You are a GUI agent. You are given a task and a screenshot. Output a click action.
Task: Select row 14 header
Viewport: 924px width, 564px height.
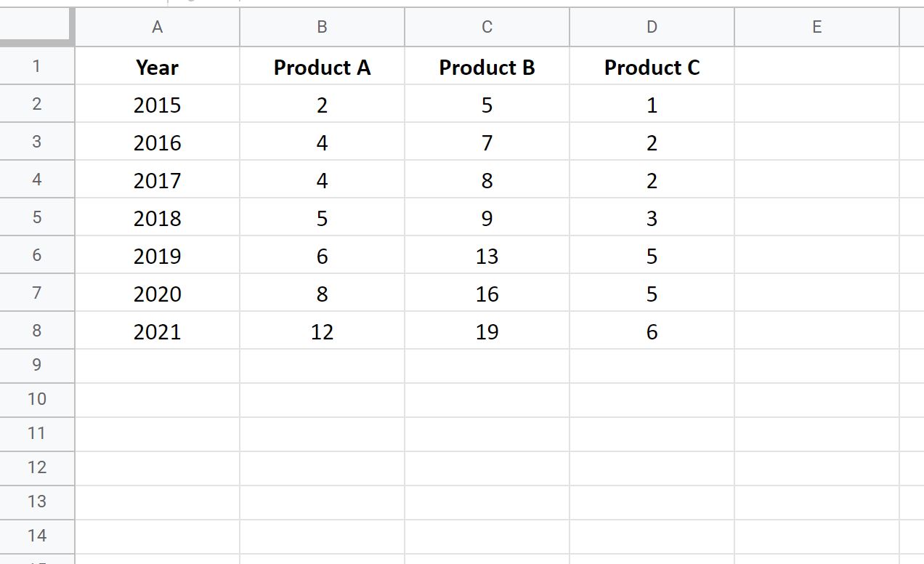click(x=37, y=536)
